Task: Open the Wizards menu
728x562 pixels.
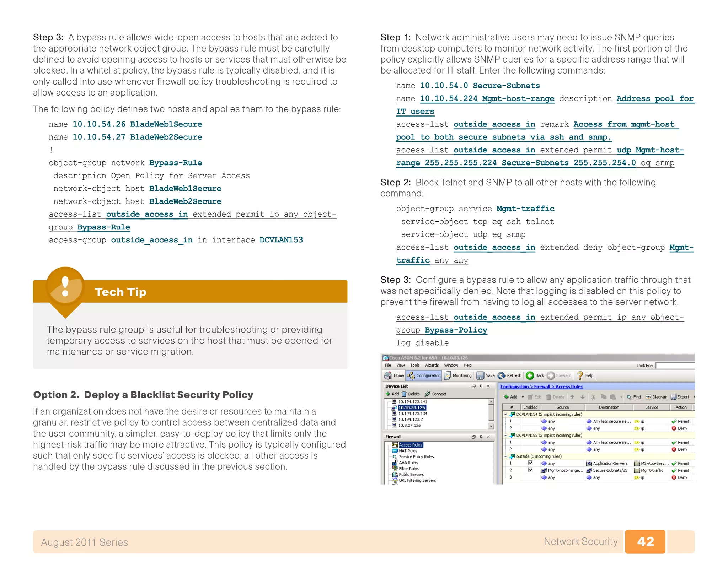Action: click(431, 365)
